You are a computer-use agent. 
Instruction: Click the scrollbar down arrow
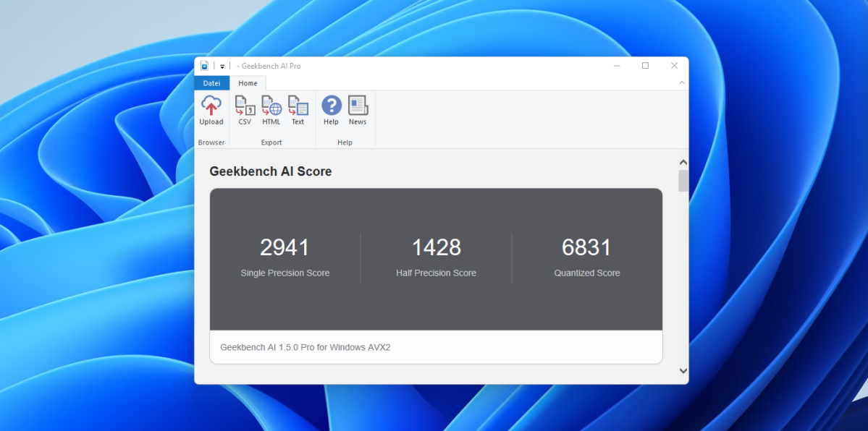[682, 370]
